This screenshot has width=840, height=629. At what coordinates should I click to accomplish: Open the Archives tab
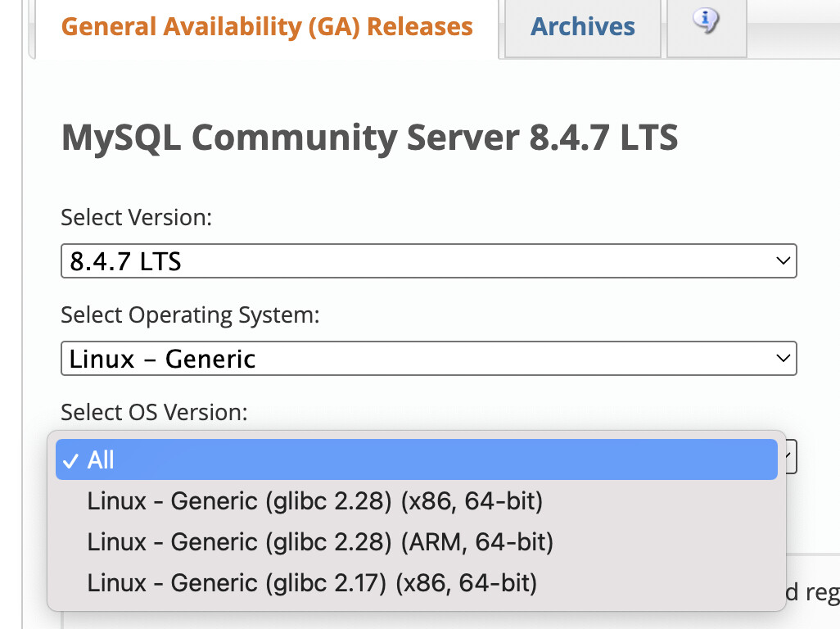(582, 26)
